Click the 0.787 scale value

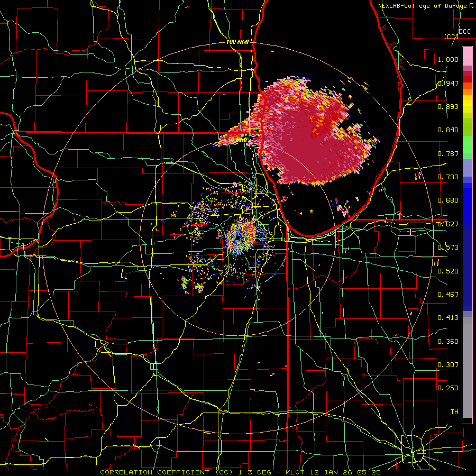(x=448, y=153)
